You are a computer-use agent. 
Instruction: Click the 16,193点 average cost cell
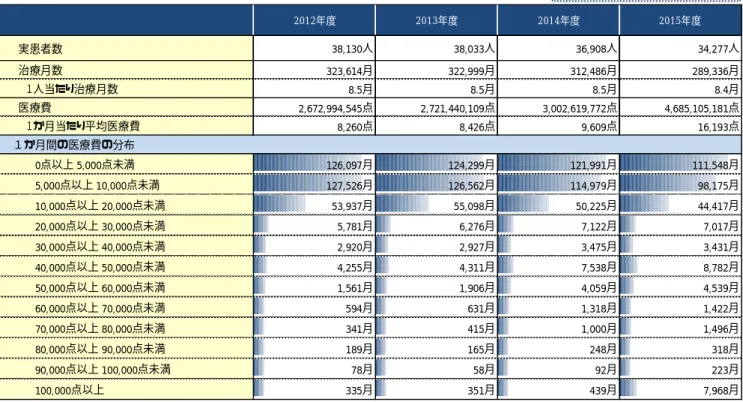point(680,126)
